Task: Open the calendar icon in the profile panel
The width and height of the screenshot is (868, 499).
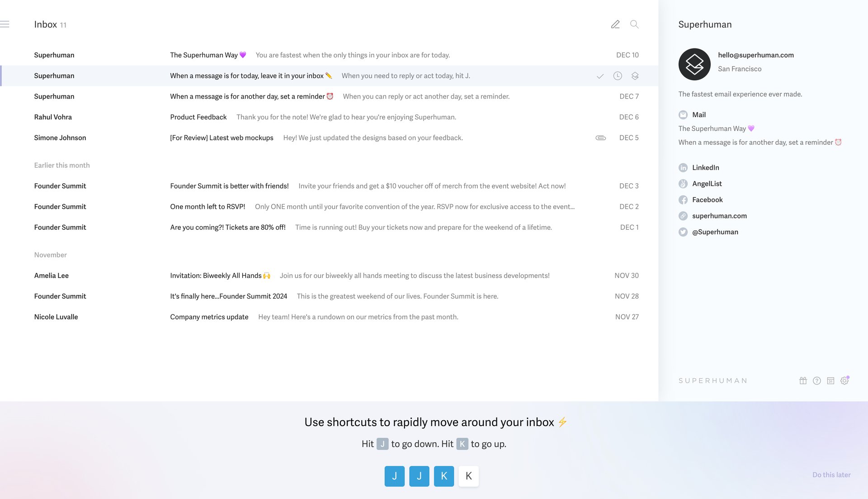Action: 831,380
